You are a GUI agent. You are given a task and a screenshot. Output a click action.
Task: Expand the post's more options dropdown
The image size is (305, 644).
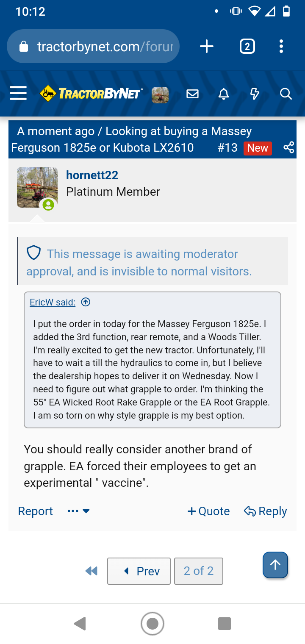coord(79,511)
